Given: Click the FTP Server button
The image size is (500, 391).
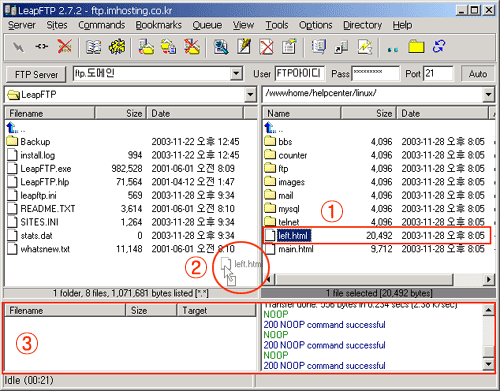Looking at the screenshot, I should [x=36, y=74].
